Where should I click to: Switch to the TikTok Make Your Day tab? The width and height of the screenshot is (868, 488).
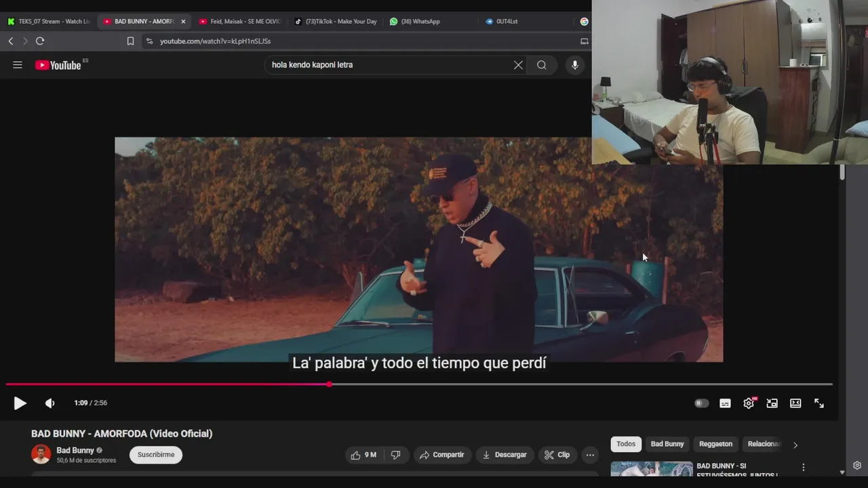[x=335, y=22]
